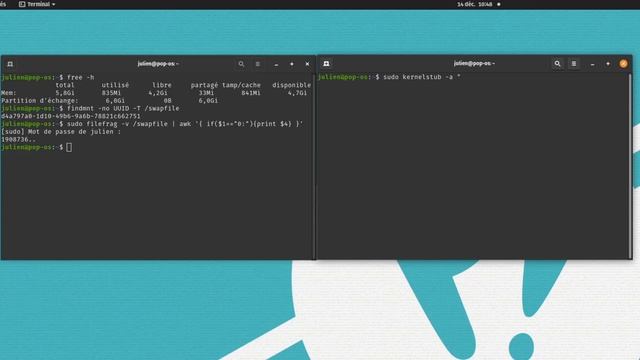Image resolution: width=640 pixels, height=360 pixels.
Task: Click the 'sudo kernelstub -a' command in right terminal
Action: click(x=422, y=77)
